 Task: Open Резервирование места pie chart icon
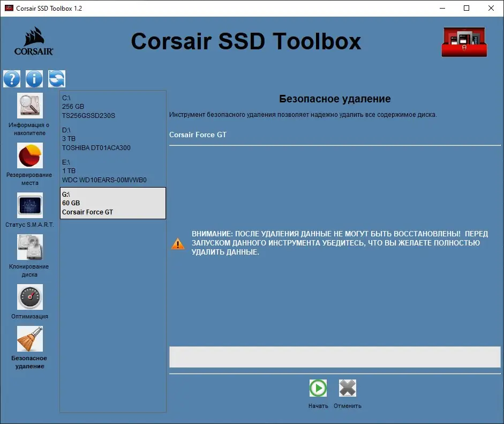click(x=30, y=155)
